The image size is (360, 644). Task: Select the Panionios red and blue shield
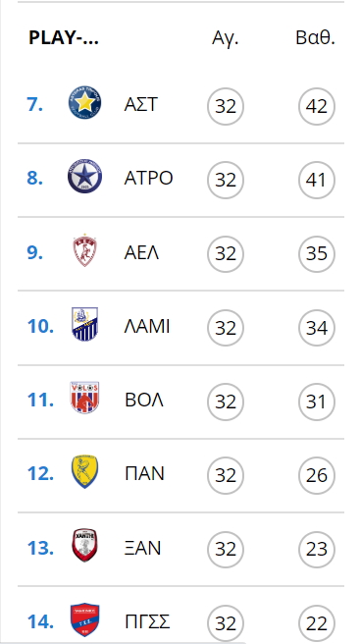click(84, 619)
